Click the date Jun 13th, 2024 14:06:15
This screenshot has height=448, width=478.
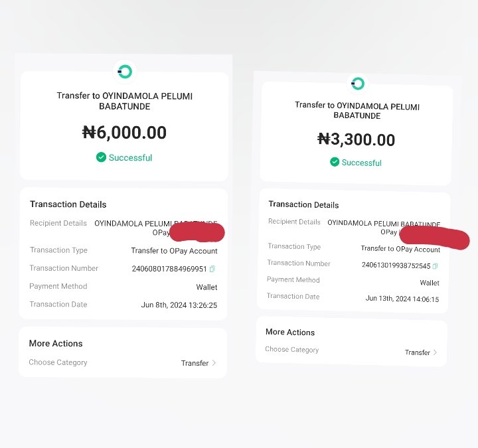pyautogui.click(x=402, y=299)
